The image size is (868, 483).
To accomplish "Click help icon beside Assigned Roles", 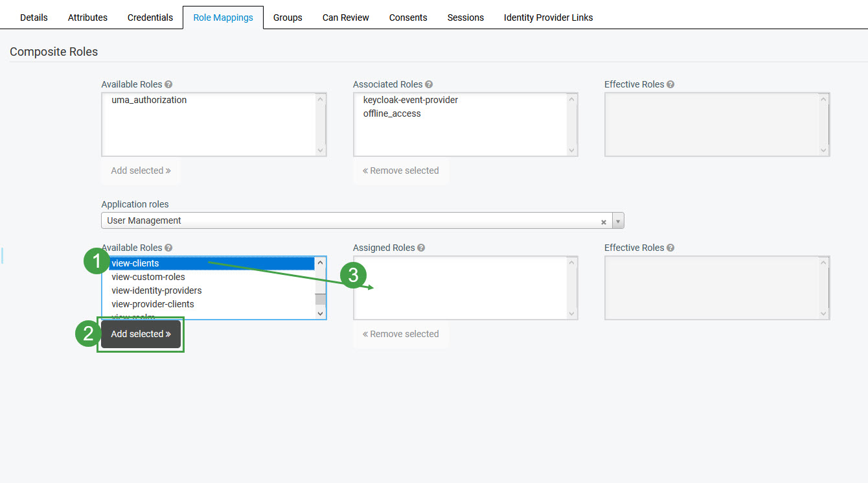I will click(421, 248).
